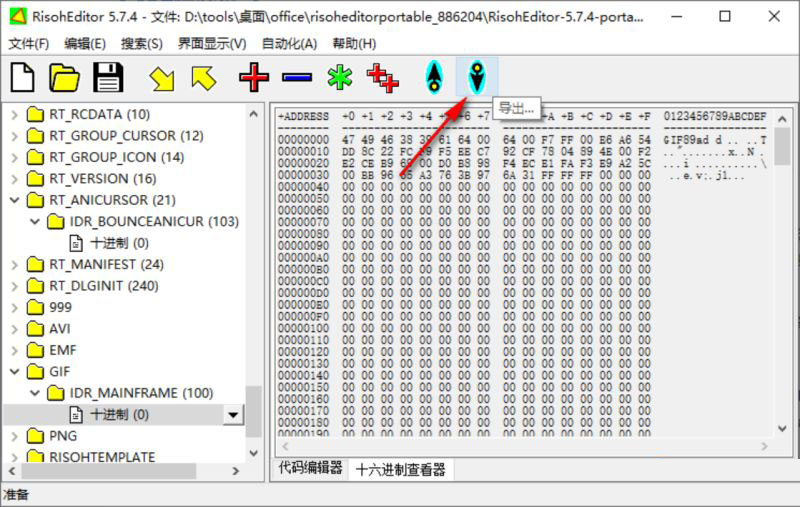Click the GIF89ad ASCII text in hex view

(x=686, y=139)
